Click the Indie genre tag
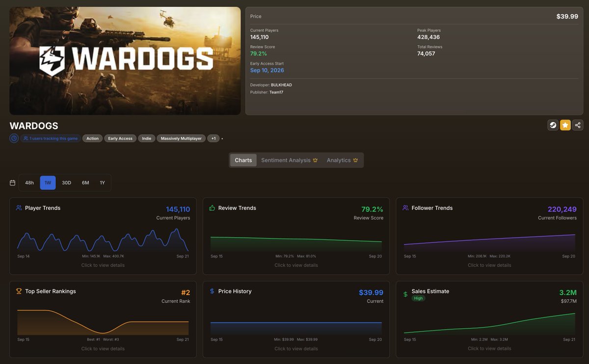Image resolution: width=589 pixels, height=364 pixels. (147, 138)
